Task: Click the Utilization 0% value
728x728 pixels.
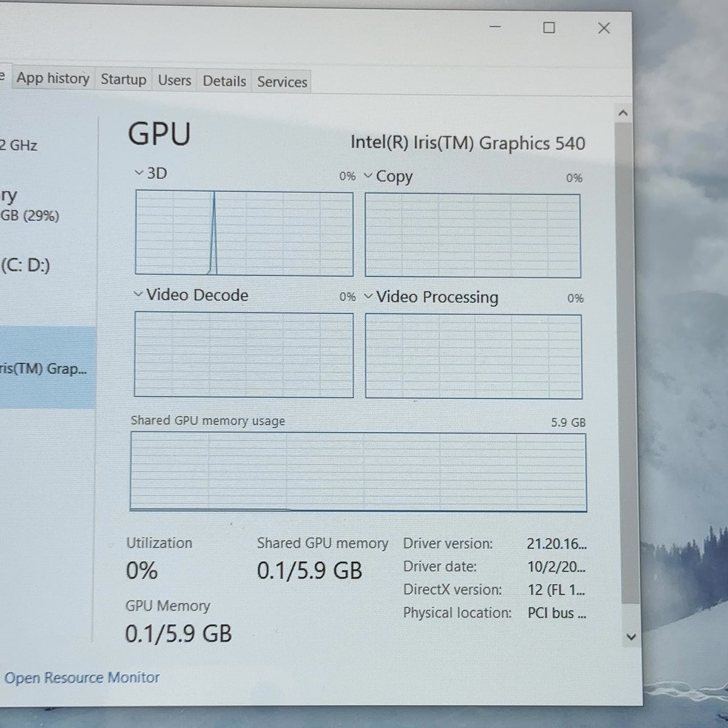Action: point(142,571)
